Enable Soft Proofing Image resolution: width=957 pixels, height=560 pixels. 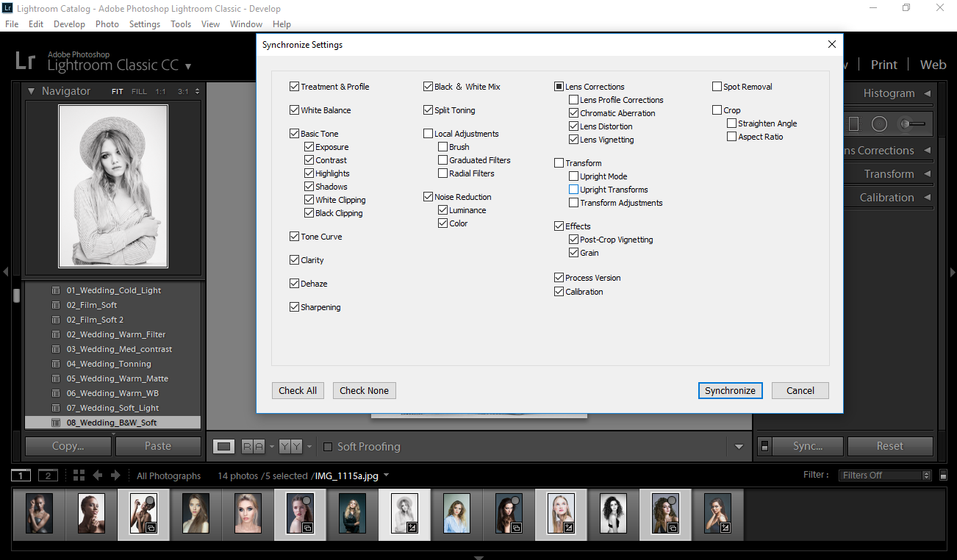click(327, 446)
